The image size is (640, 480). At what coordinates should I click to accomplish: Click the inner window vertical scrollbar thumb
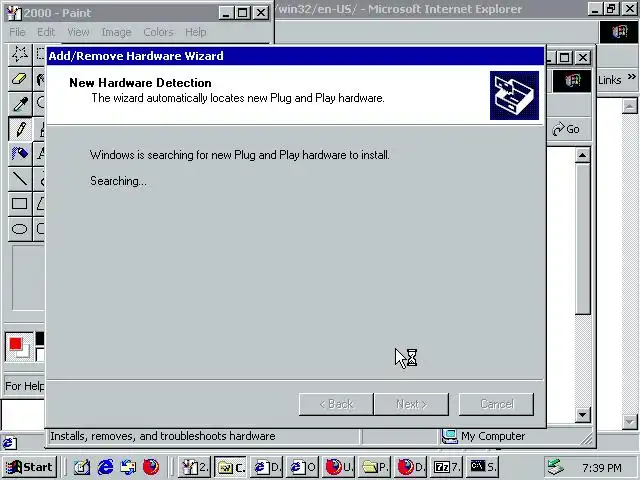click(582, 239)
